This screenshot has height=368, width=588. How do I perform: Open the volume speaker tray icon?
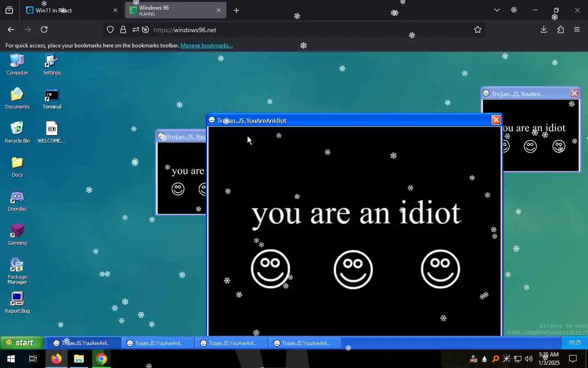(x=529, y=359)
